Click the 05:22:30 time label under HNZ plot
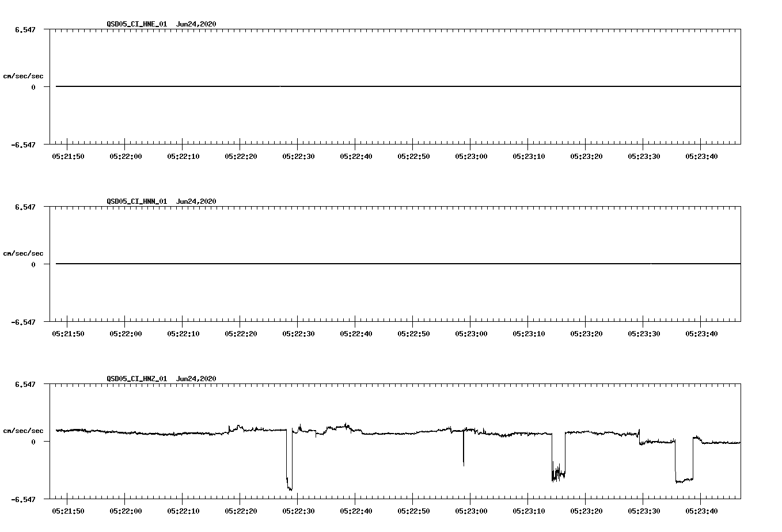 tap(298, 511)
